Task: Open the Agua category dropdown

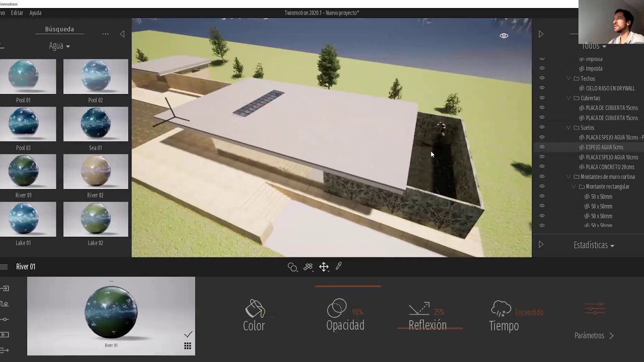Action: 59,46
